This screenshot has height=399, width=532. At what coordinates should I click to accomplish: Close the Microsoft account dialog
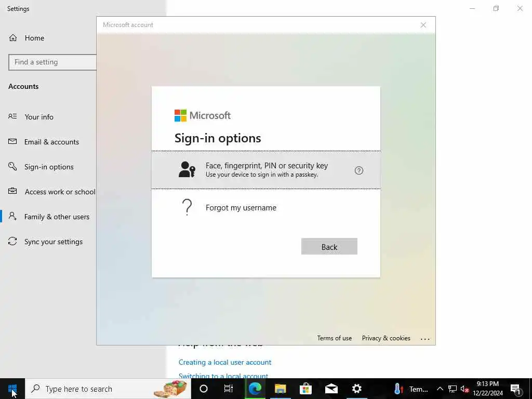coord(423,25)
